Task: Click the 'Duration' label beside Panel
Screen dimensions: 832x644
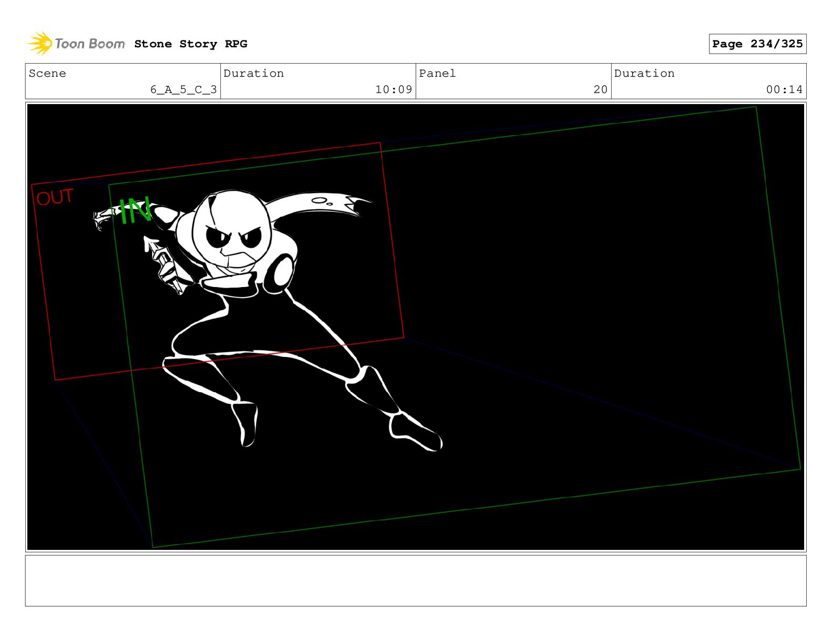Action: [x=644, y=73]
